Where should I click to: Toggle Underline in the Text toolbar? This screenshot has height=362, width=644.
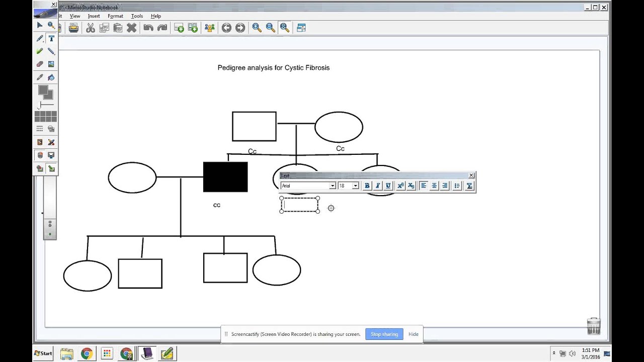388,186
